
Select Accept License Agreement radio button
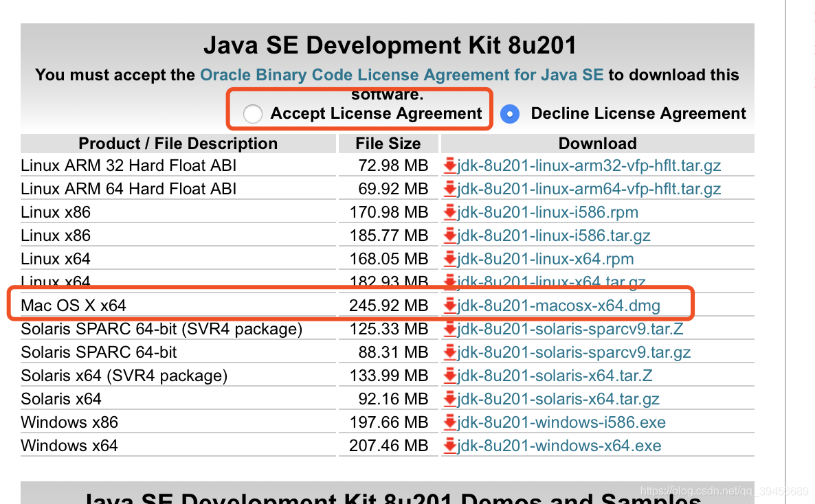[x=253, y=114]
